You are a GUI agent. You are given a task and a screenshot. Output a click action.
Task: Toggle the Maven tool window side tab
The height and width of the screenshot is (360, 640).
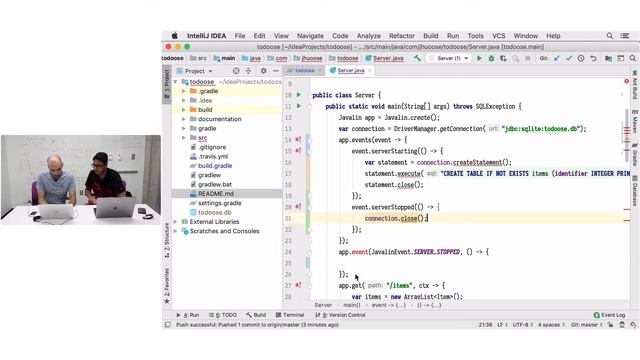635,121
